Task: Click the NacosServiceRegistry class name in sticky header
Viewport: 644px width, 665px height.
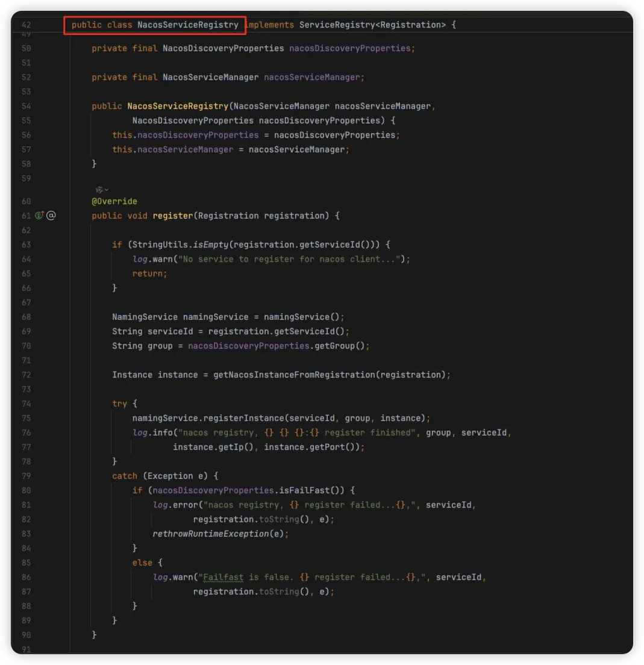Action: tap(188, 25)
